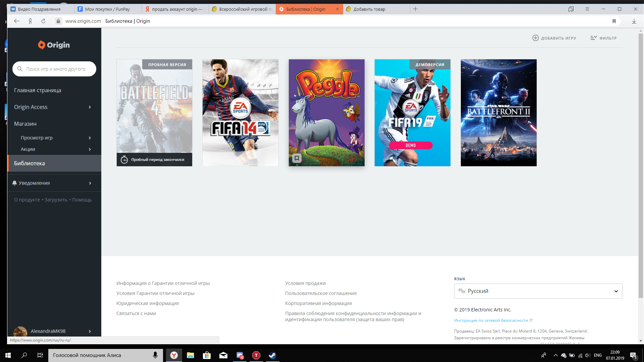The image size is (644, 362).
Task: Open the FIFA 14 game cover
Action: (x=240, y=113)
